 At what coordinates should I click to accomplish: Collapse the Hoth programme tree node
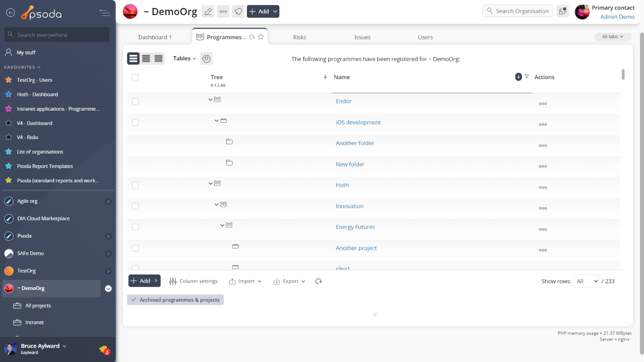point(210,184)
